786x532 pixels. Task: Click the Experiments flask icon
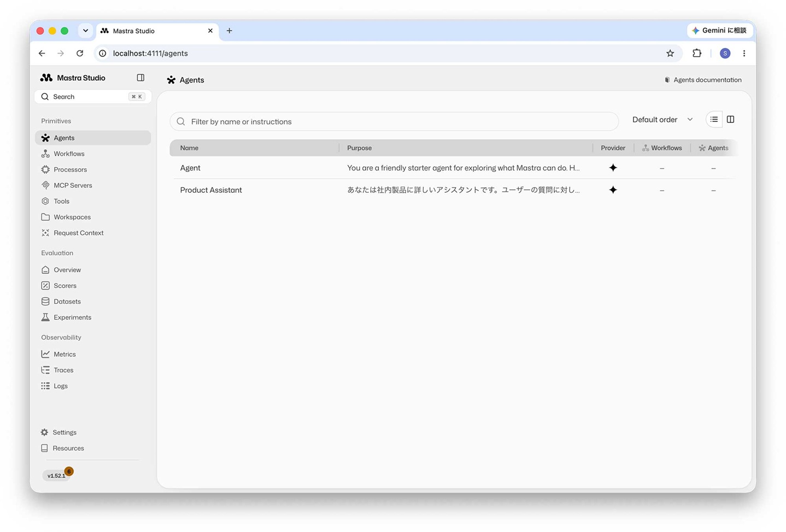click(x=45, y=317)
